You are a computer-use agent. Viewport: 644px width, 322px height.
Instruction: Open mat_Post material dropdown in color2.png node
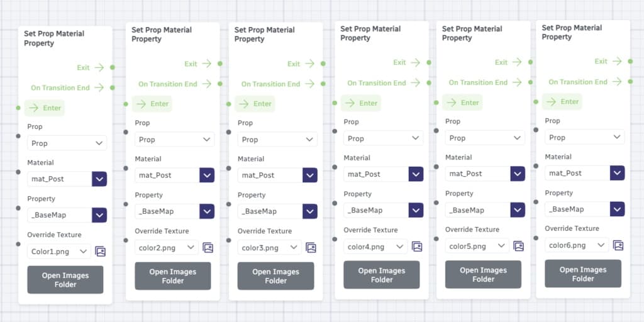207,175
